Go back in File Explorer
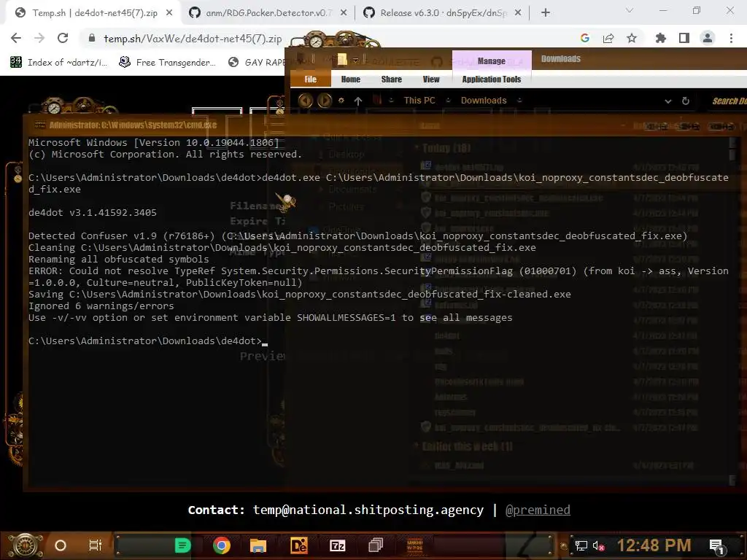This screenshot has width=747, height=560. [306, 101]
